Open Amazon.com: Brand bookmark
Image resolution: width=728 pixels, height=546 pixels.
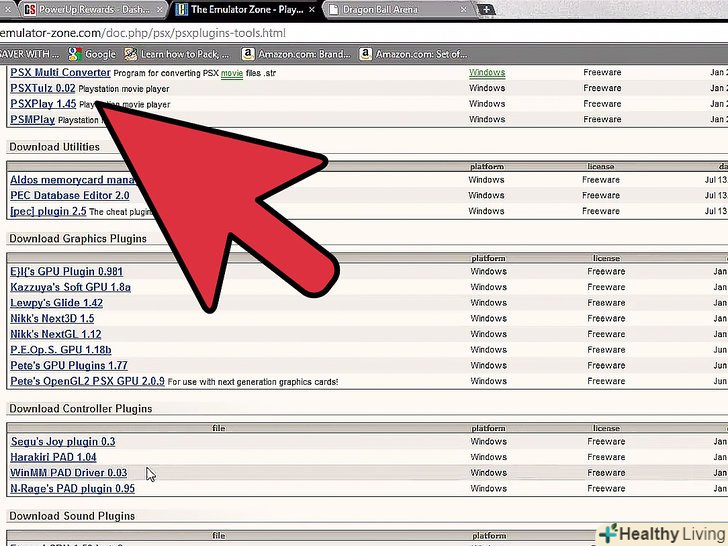coord(296,54)
